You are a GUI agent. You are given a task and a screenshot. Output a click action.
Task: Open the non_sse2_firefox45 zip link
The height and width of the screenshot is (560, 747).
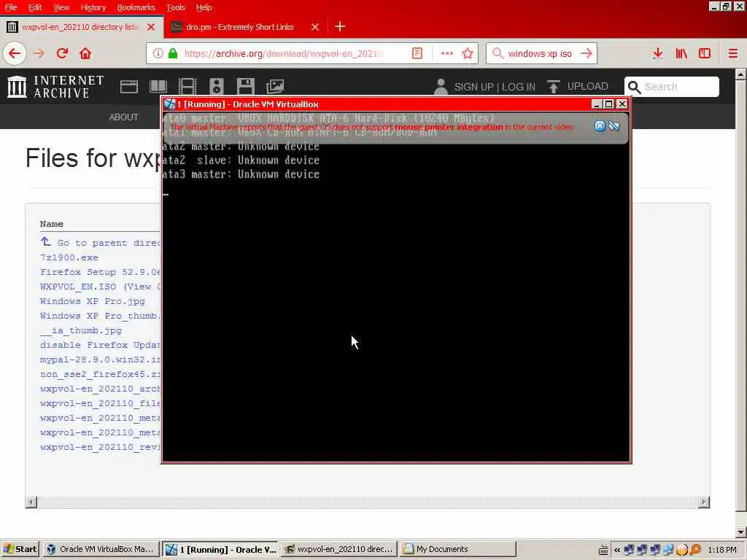click(x=101, y=374)
